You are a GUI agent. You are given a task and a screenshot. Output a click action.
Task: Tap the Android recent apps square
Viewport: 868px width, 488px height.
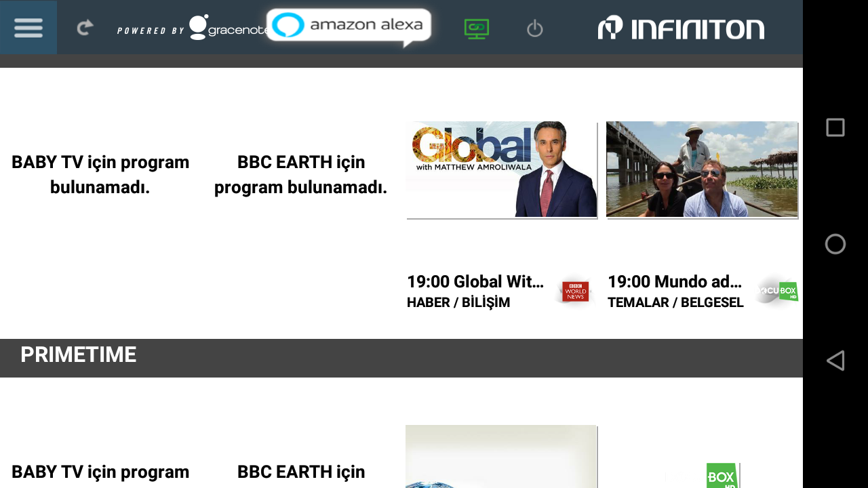(835, 127)
